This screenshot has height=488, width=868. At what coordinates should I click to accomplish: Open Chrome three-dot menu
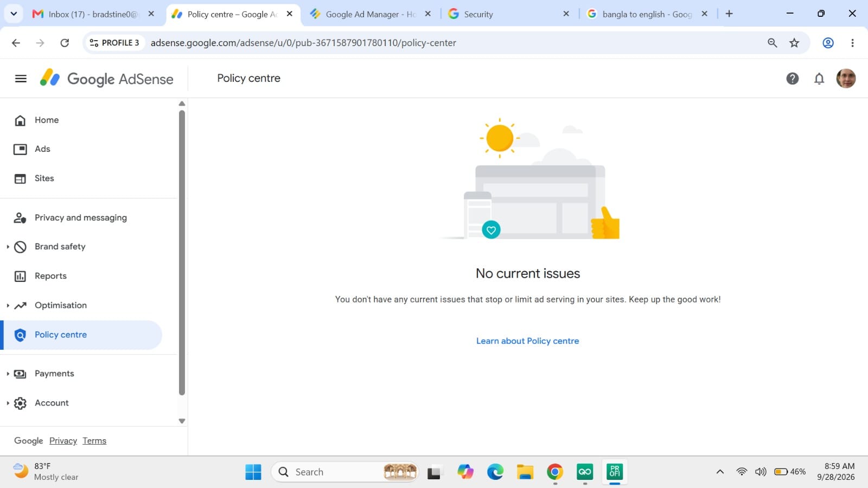[x=852, y=43]
